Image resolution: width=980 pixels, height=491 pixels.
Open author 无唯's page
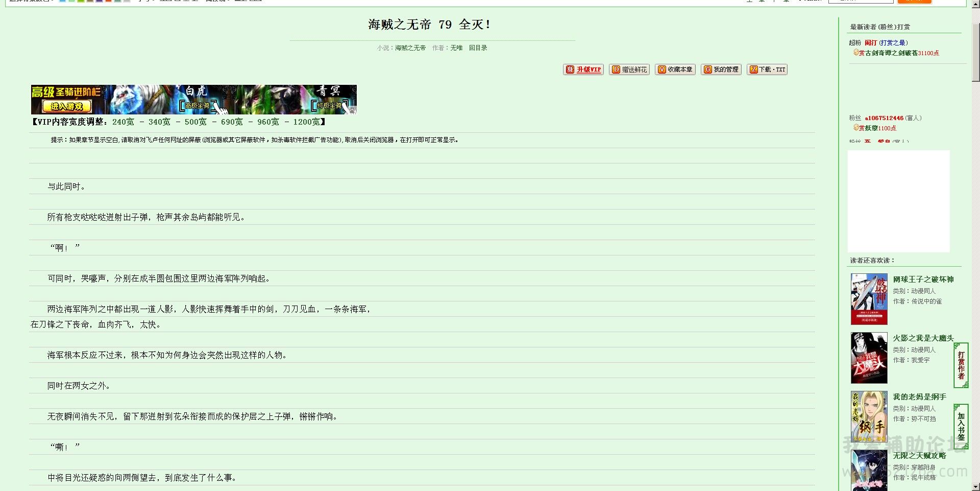pos(456,48)
